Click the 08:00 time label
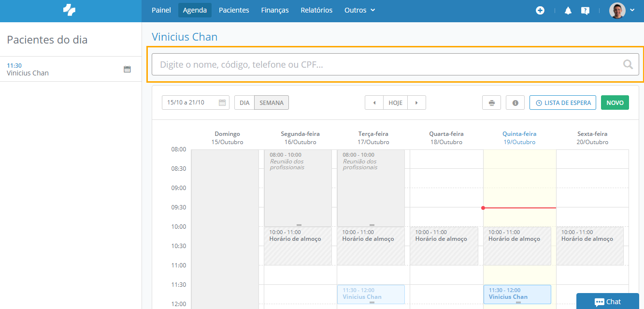Image resolution: width=644 pixels, height=309 pixels. pyautogui.click(x=178, y=149)
